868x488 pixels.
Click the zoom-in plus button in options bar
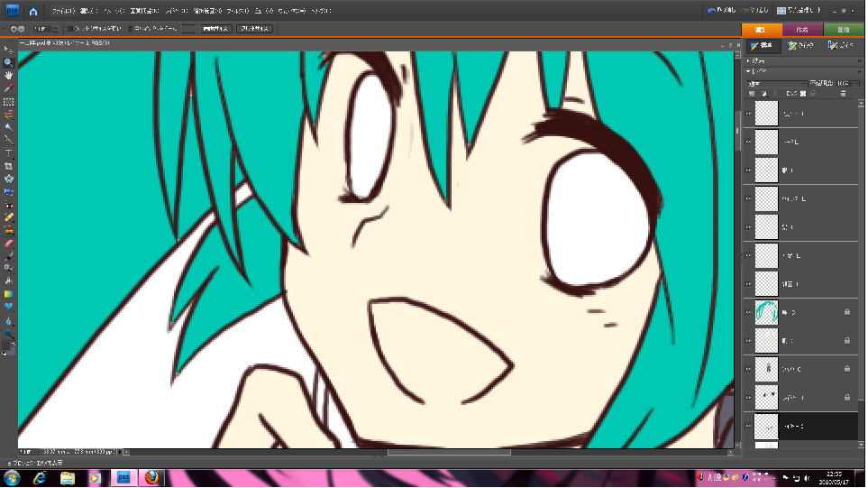coord(14,29)
